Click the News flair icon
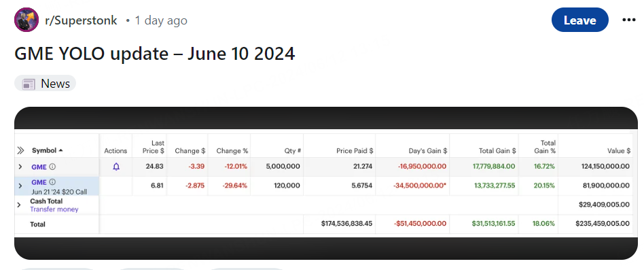This screenshot has height=270, width=644. pyautogui.click(x=29, y=84)
